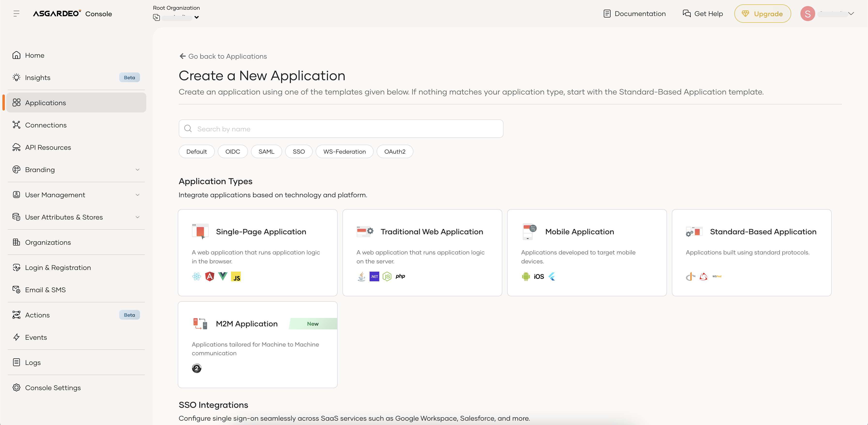Click the Branding palette icon
868x425 pixels.
tap(16, 170)
